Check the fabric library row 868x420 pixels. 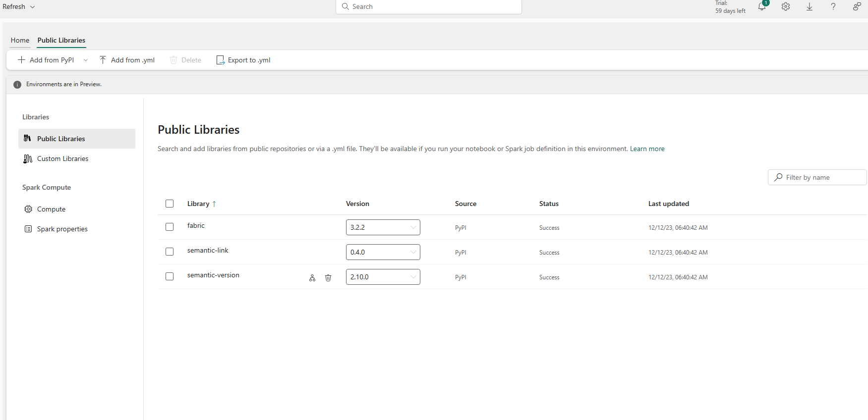coord(170,227)
